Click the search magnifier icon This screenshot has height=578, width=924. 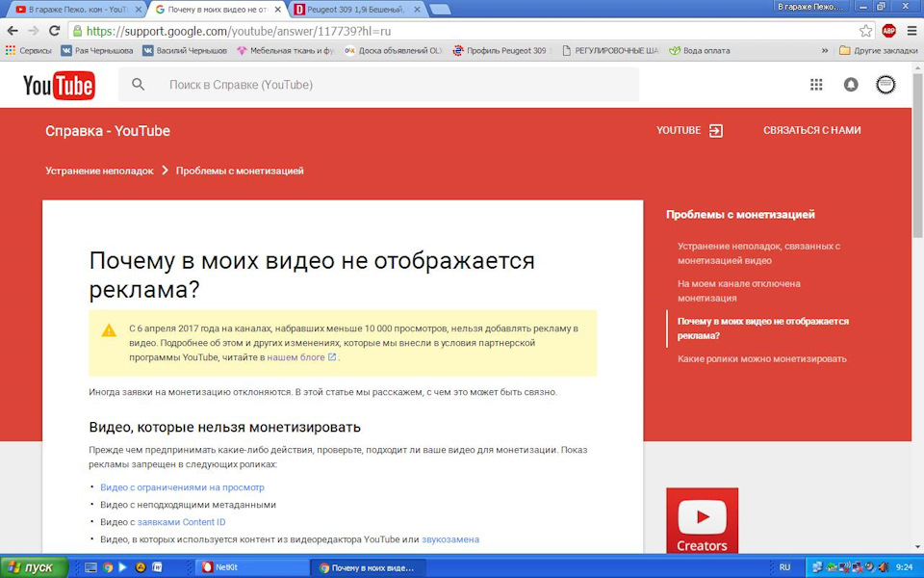tap(138, 85)
